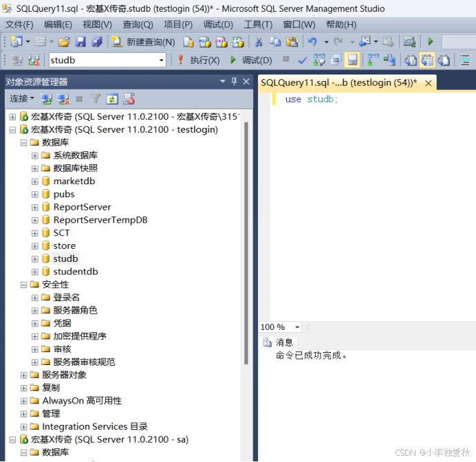Click the New Project toolbar icon
476x462 pixels.
[x=17, y=41]
